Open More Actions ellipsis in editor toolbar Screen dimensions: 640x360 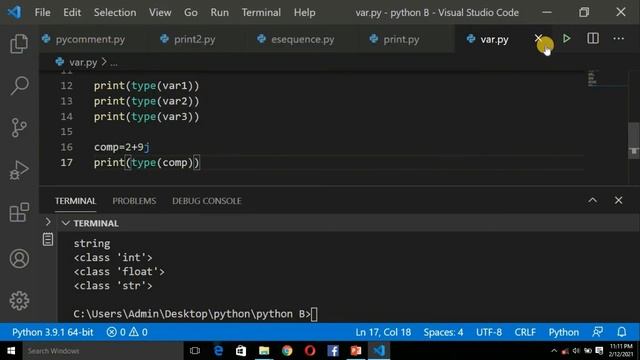618,39
